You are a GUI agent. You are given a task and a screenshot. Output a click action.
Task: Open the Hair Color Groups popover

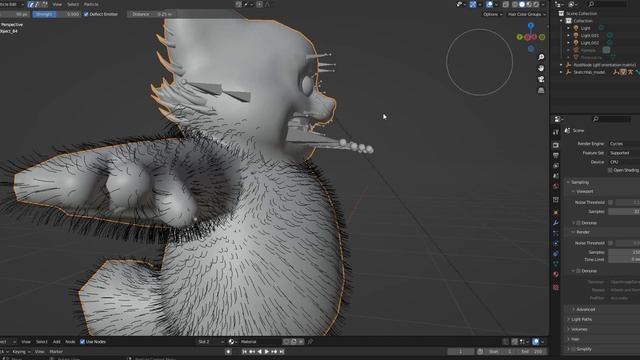(x=527, y=14)
